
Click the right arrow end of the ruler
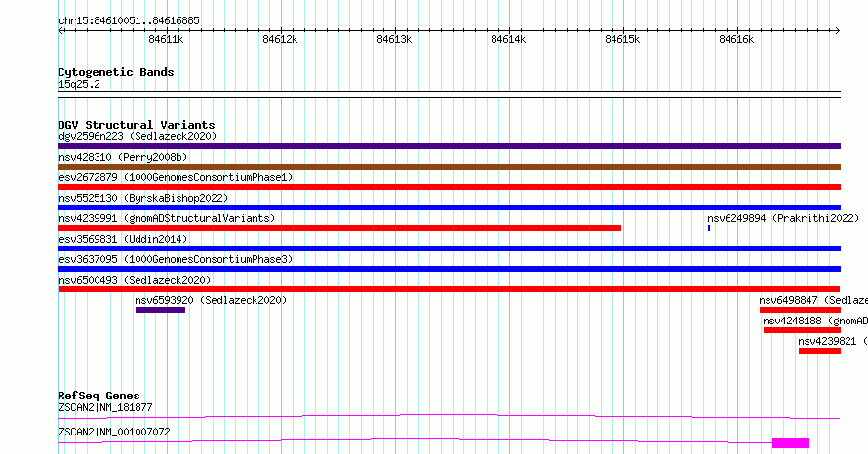(838, 31)
